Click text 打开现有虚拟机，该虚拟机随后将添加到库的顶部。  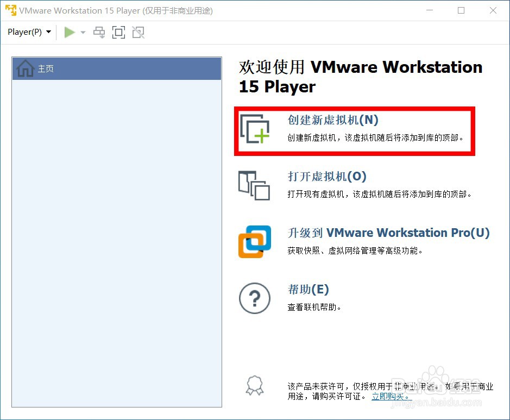point(379,194)
